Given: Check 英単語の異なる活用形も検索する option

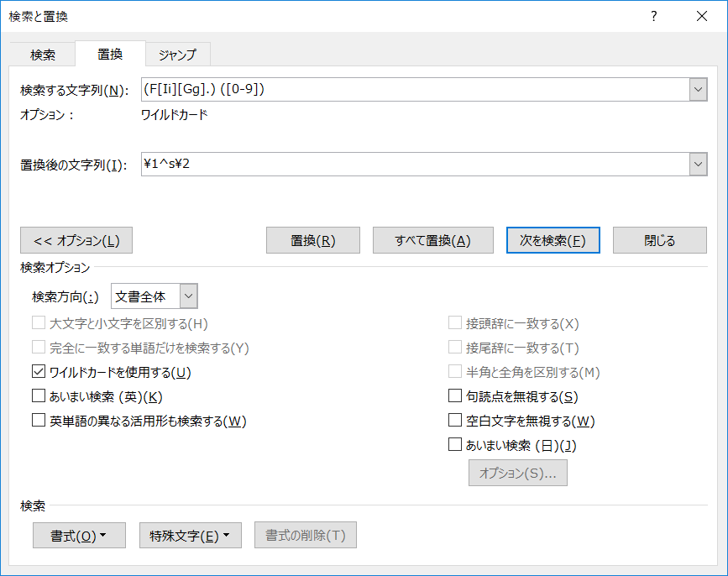Looking at the screenshot, I should (39, 421).
